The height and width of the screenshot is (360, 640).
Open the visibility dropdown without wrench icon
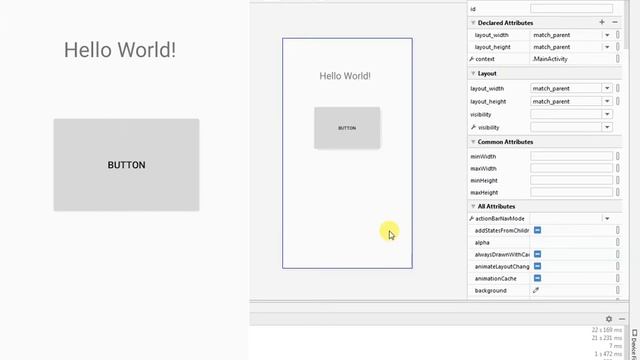click(607, 114)
